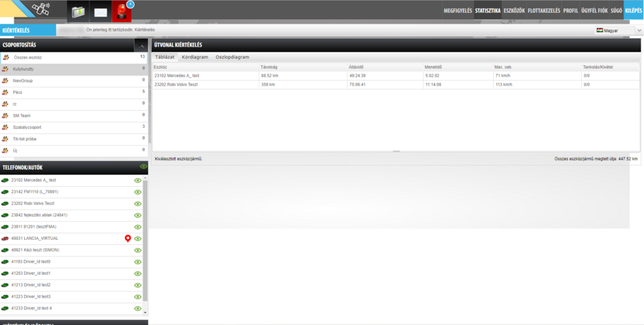The height and width of the screenshot is (325, 644).
Task: Click the Kilépés logout button
Action: click(x=633, y=11)
